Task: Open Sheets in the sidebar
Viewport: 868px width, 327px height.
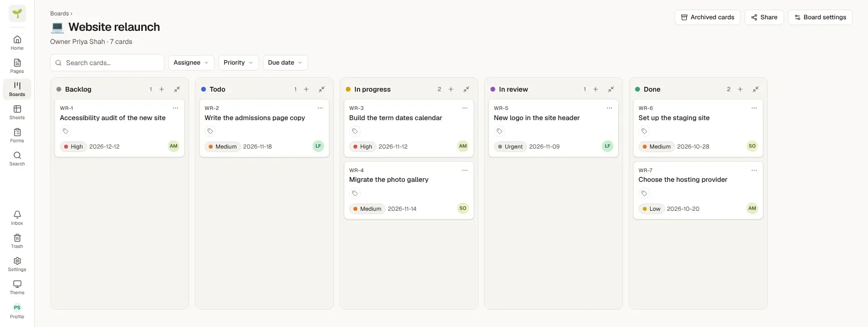Action: (17, 112)
